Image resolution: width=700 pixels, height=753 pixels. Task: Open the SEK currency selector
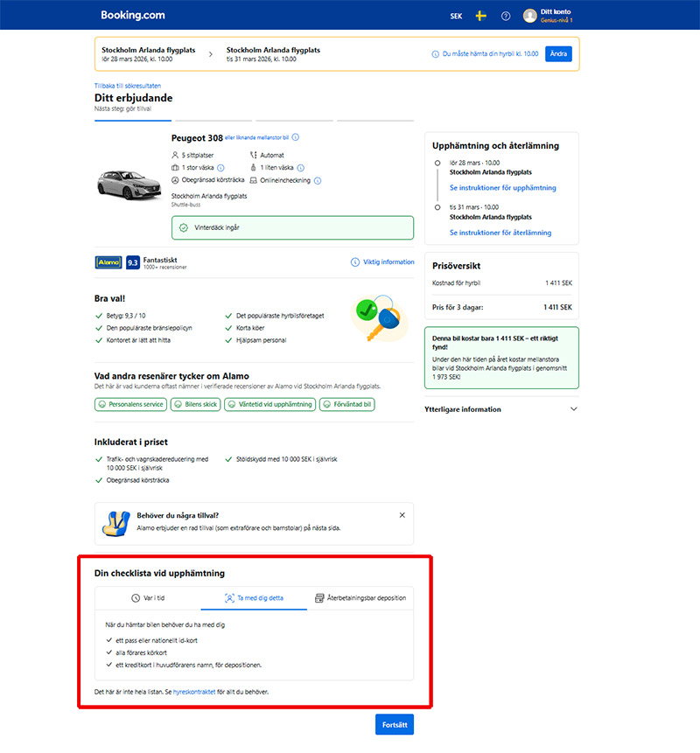click(456, 16)
